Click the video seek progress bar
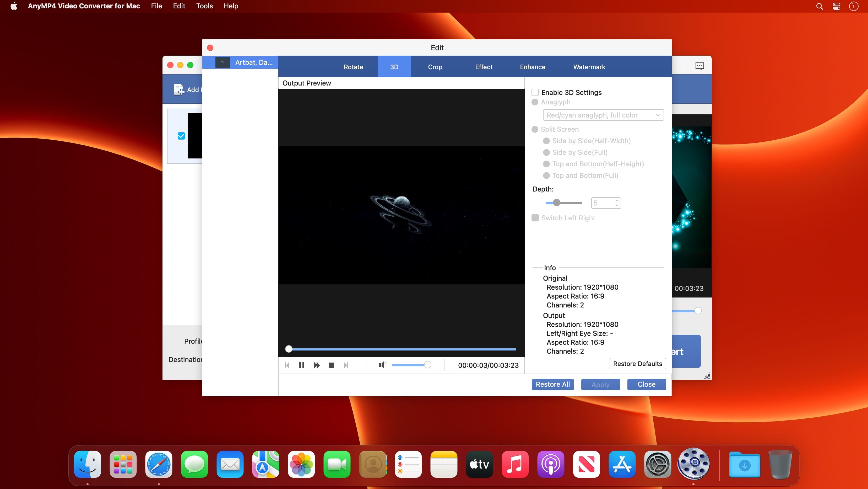868x489 pixels. [x=401, y=349]
